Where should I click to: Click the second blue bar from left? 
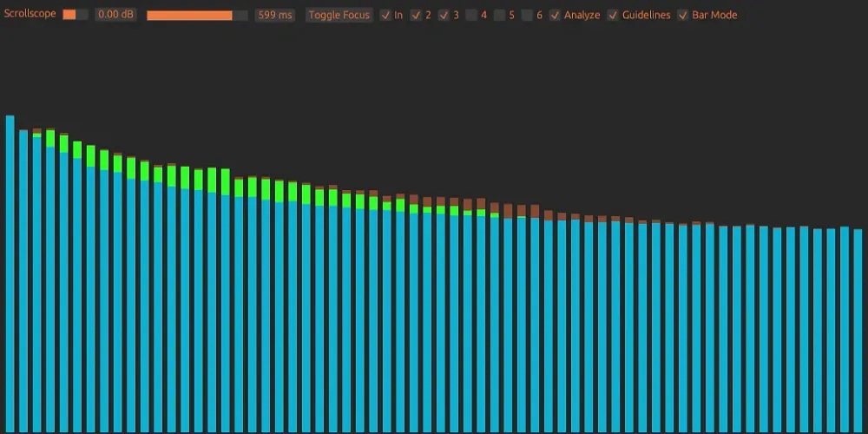click(23, 279)
